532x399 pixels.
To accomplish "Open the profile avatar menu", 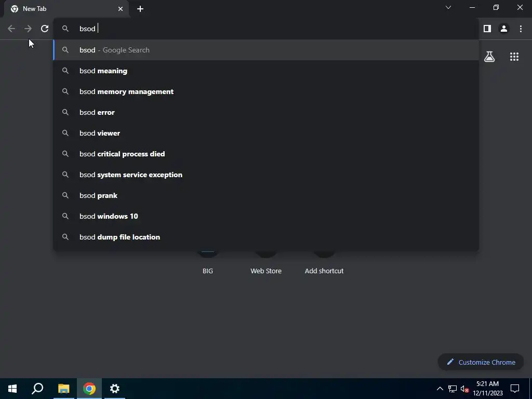I will tap(504, 29).
